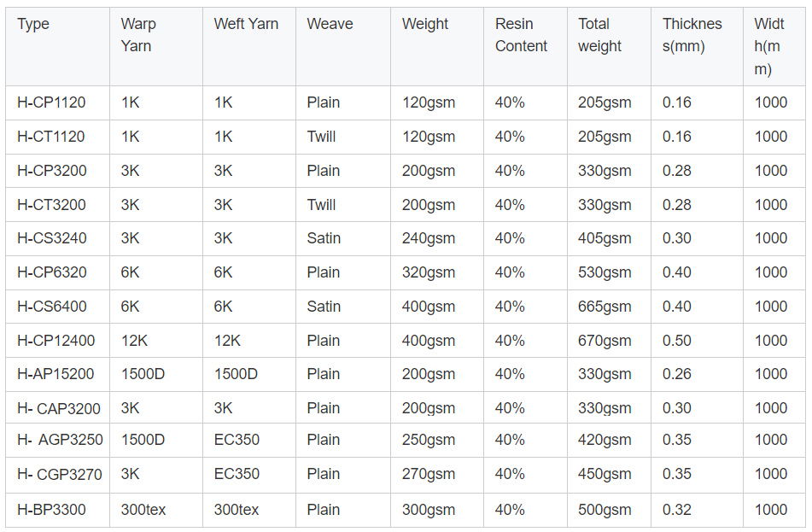Viewport: 812px width, 532px height.
Task: Select the H-BP3300 type cell
Action: (x=51, y=510)
